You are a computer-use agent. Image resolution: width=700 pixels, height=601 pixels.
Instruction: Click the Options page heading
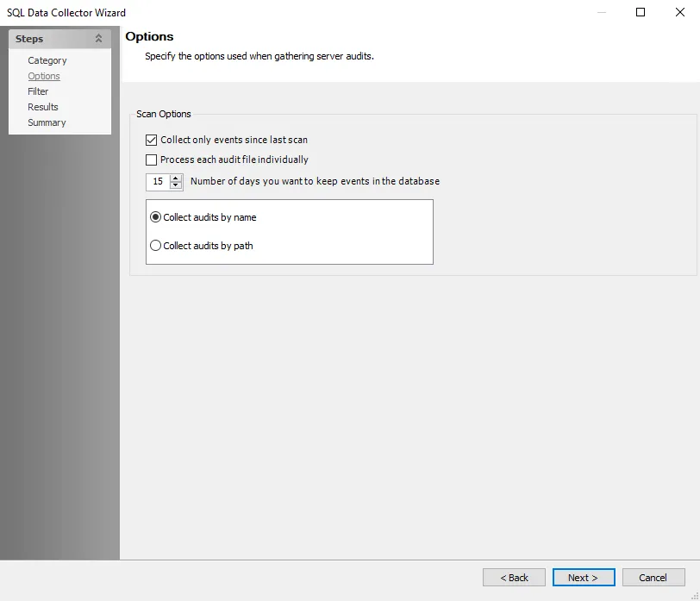tap(149, 36)
